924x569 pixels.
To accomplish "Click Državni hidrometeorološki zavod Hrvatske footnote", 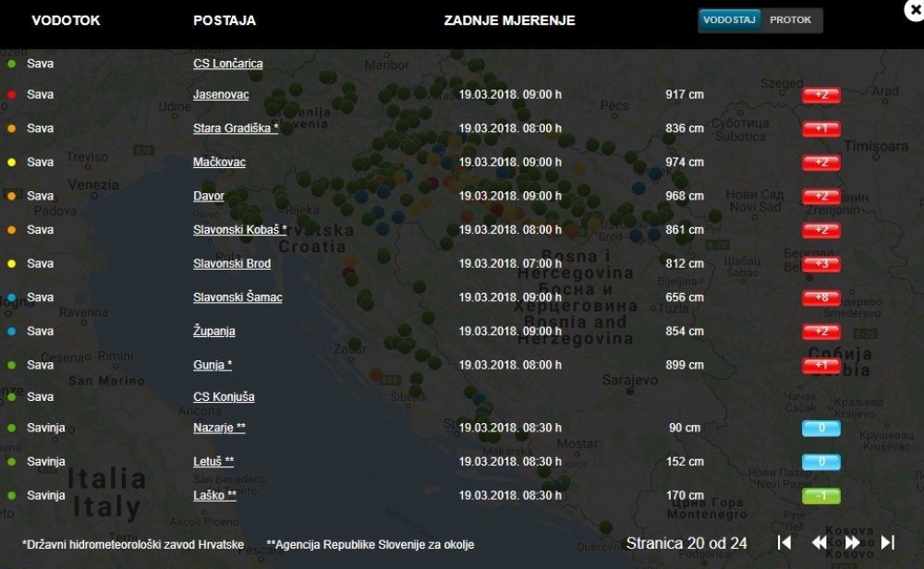I will tap(133, 545).
